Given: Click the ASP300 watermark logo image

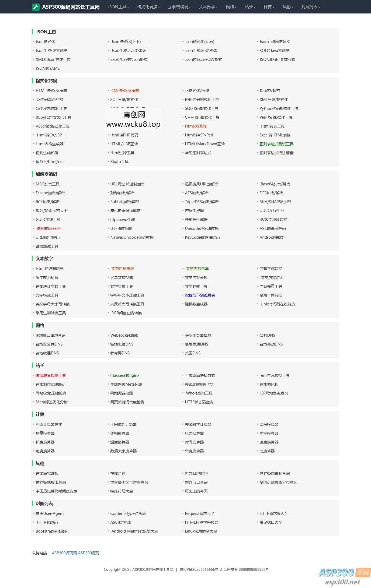Looking at the screenshot, I should point(344,576).
